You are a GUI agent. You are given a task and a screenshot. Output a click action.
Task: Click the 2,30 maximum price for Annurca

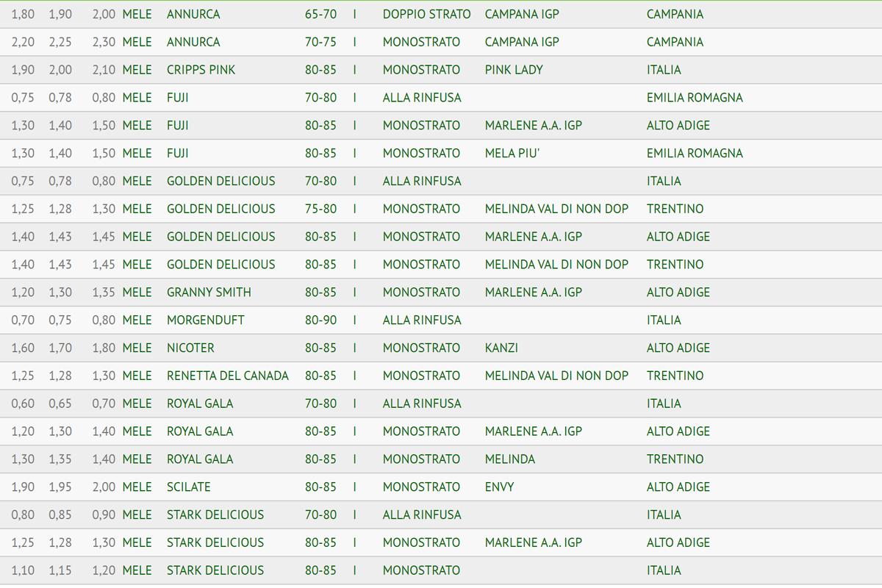tap(104, 42)
